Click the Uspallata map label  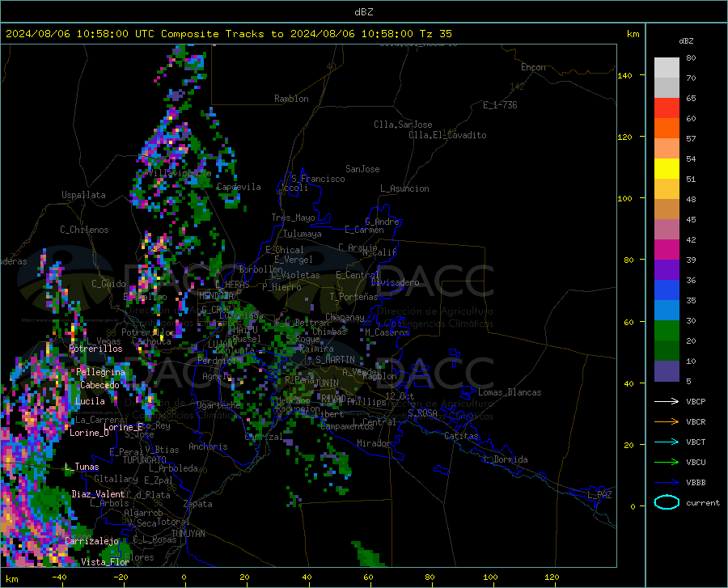[83, 195]
